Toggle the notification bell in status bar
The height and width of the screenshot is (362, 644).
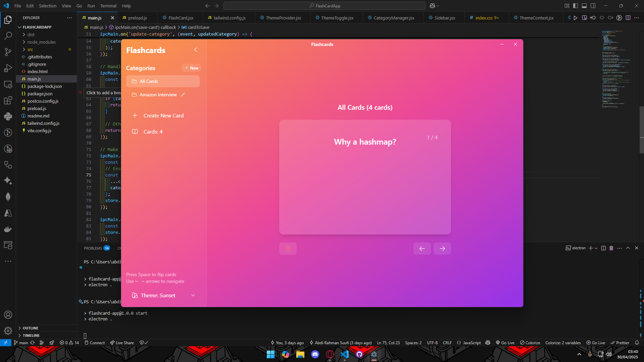(x=637, y=343)
